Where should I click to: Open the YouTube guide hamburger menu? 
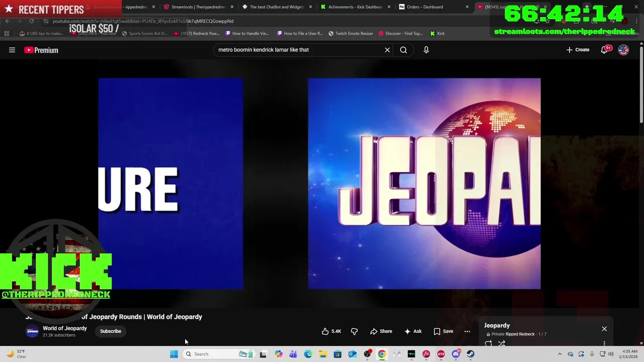[12, 50]
